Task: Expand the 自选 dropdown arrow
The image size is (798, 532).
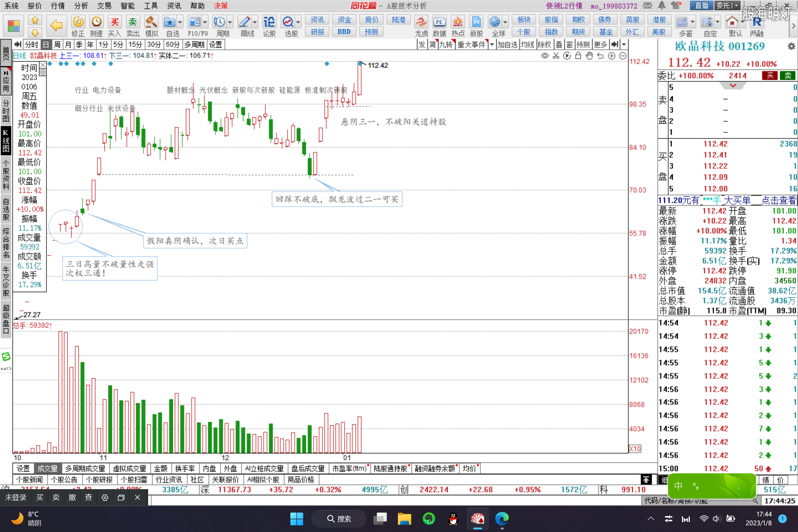Action: 180,22
